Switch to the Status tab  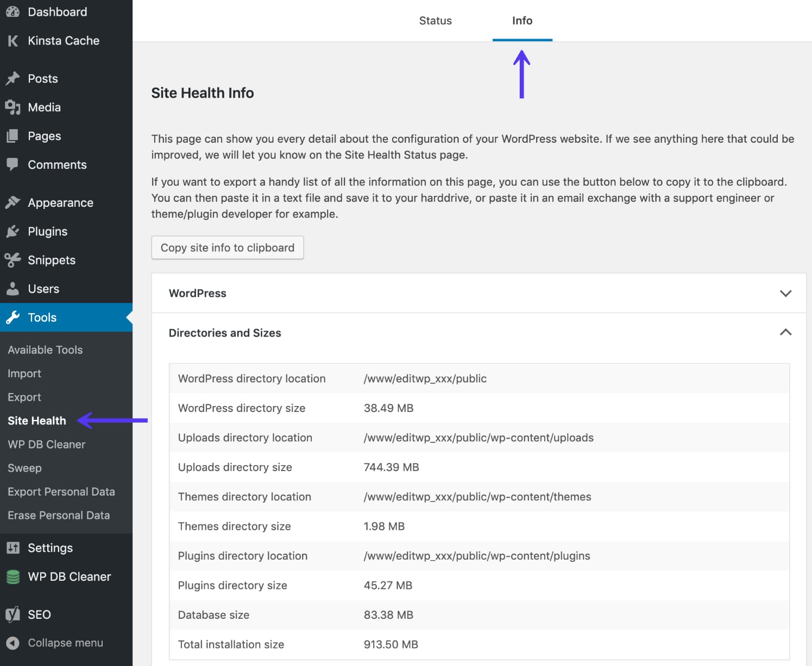coord(435,21)
